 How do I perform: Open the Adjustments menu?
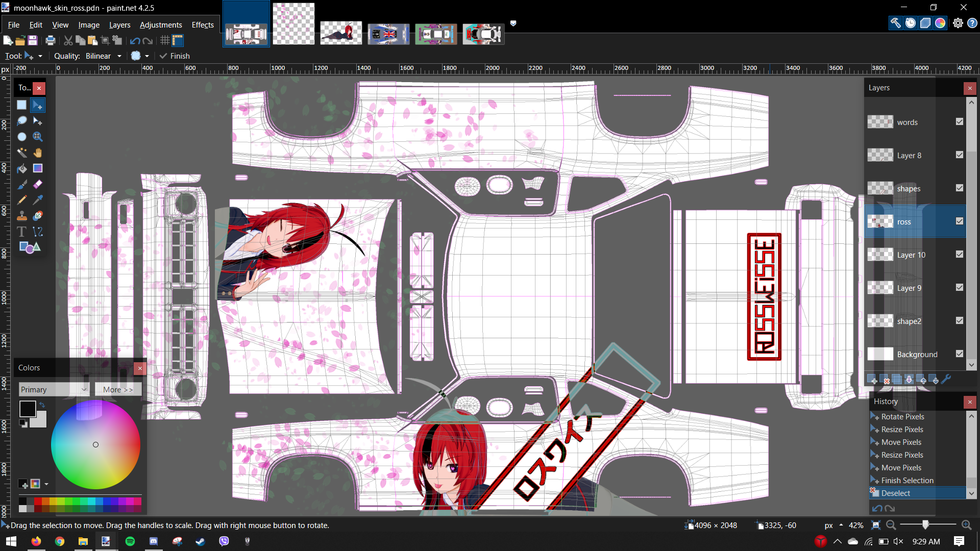tap(161, 24)
